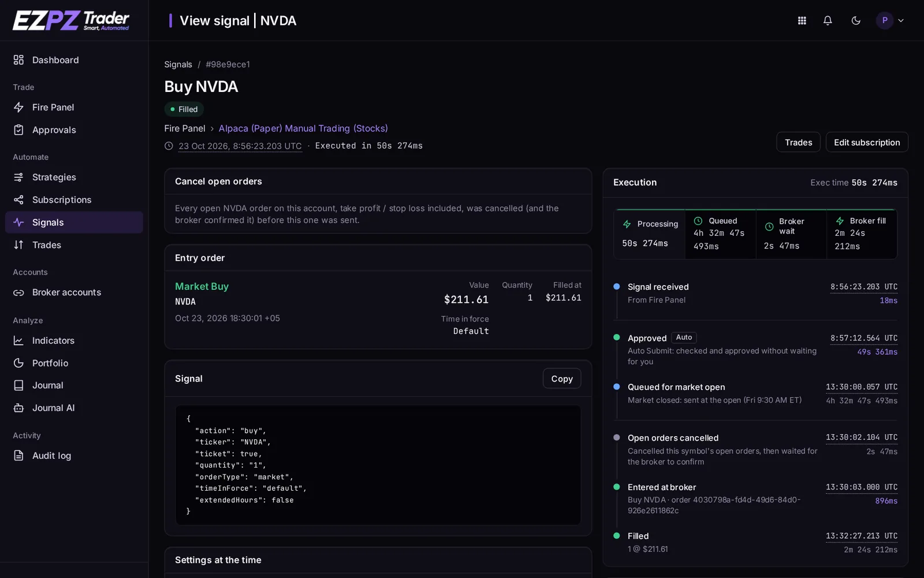Click the EZPZ Trader logo
Screen dimensions: 924x578
click(x=71, y=20)
